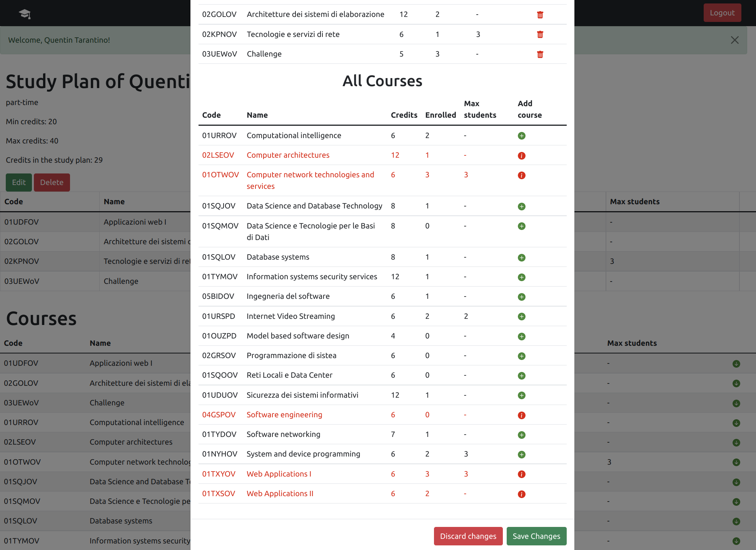Click graduation cap logo in navbar
This screenshot has height=550, width=756.
point(25,14)
